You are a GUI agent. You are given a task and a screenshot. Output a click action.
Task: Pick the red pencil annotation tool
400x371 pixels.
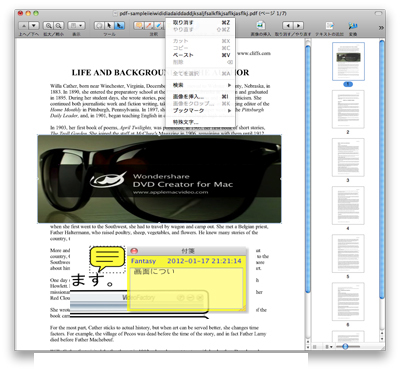click(x=149, y=25)
